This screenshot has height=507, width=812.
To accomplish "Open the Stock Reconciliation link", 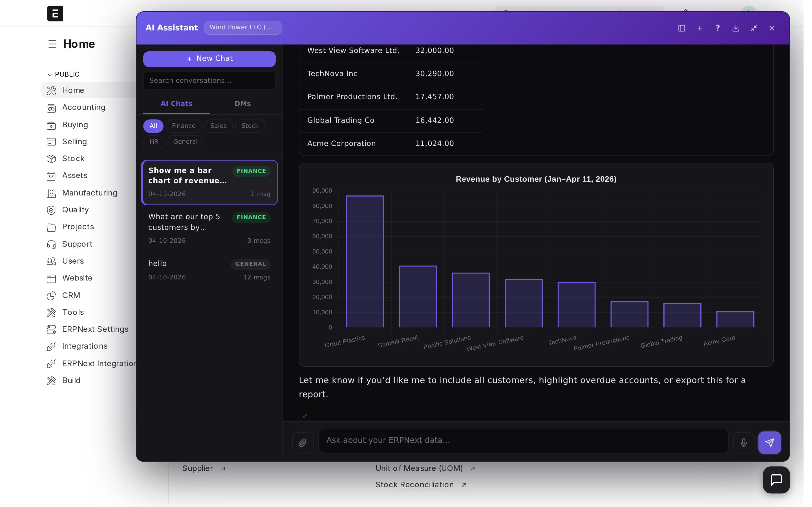I will [x=414, y=484].
